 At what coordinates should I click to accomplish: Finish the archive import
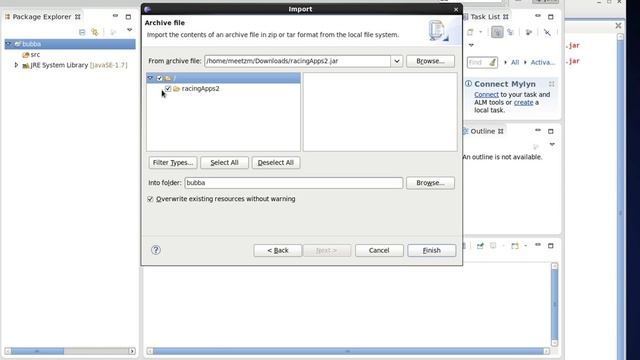point(431,250)
